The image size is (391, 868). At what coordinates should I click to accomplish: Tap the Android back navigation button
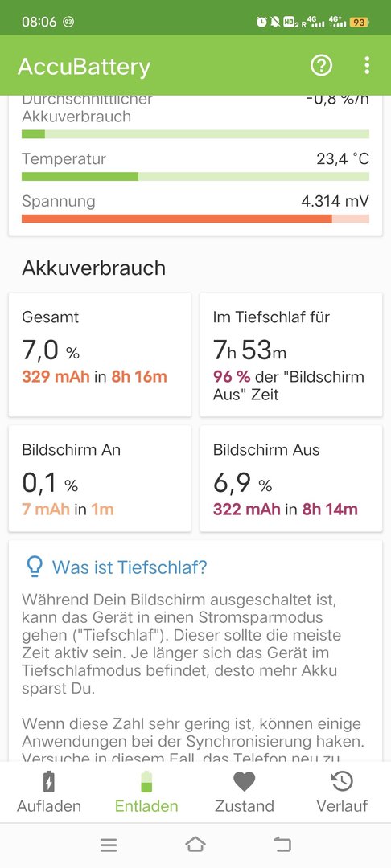pyautogui.click(x=282, y=844)
